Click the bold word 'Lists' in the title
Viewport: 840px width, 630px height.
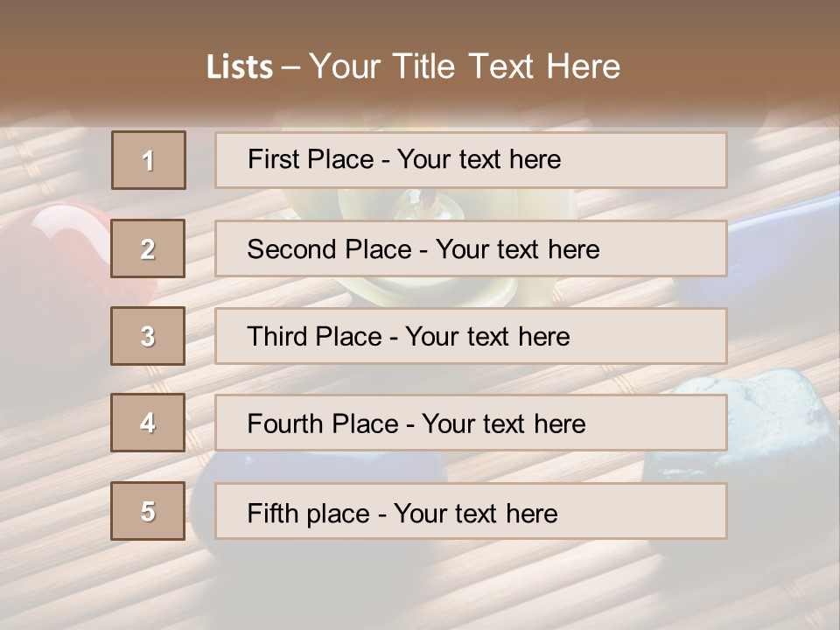[x=240, y=67]
